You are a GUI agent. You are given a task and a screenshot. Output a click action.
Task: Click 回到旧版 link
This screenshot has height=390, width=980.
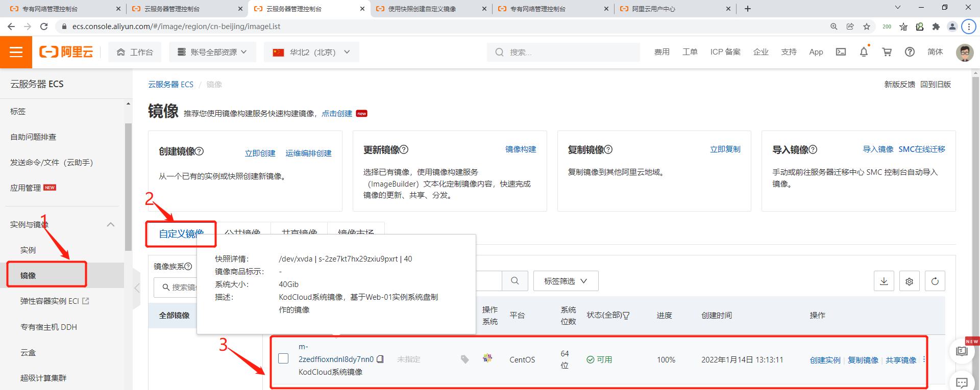(x=936, y=85)
